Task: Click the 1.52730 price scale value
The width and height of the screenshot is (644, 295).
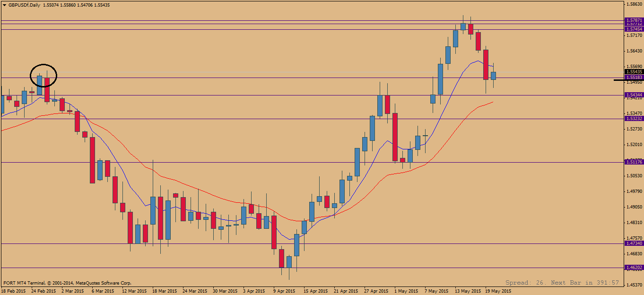Action: [634, 129]
